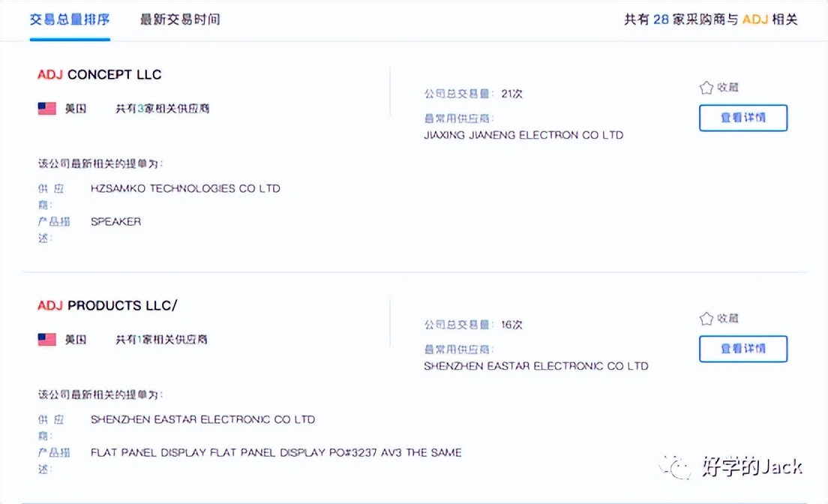View details for ADJ CONCEPT LLC
The height and width of the screenshot is (504, 828).
tap(742, 118)
